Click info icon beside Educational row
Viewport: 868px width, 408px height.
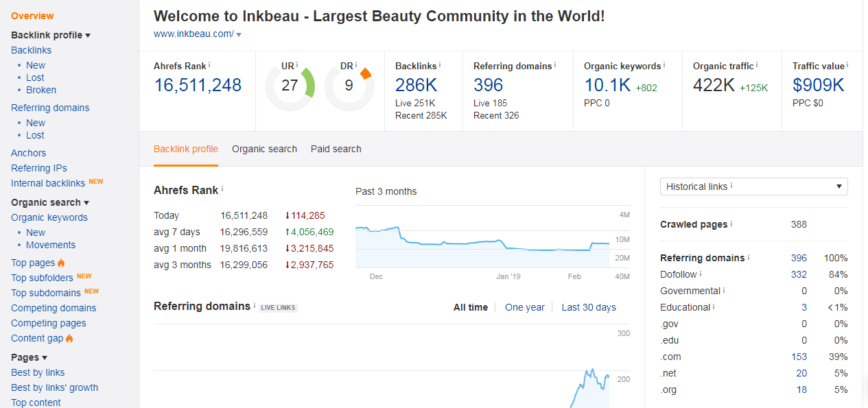coord(714,307)
